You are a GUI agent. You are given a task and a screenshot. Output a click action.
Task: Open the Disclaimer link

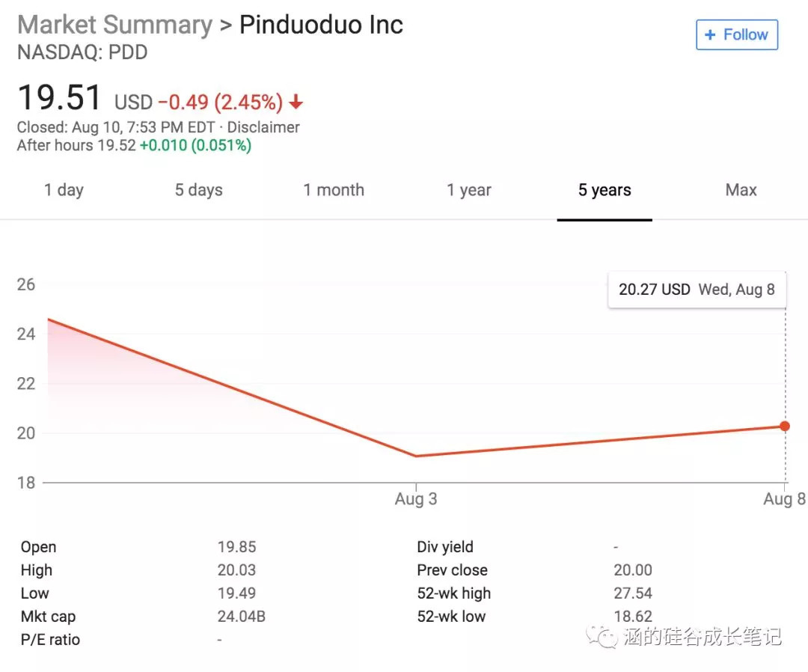263,127
